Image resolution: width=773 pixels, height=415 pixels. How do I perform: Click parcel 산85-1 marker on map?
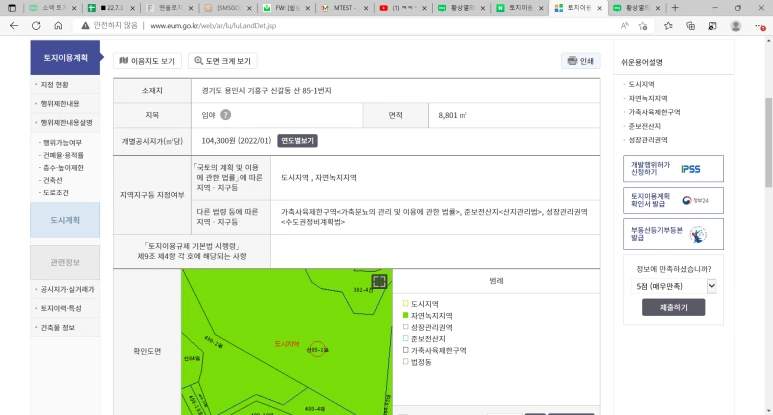(317, 349)
